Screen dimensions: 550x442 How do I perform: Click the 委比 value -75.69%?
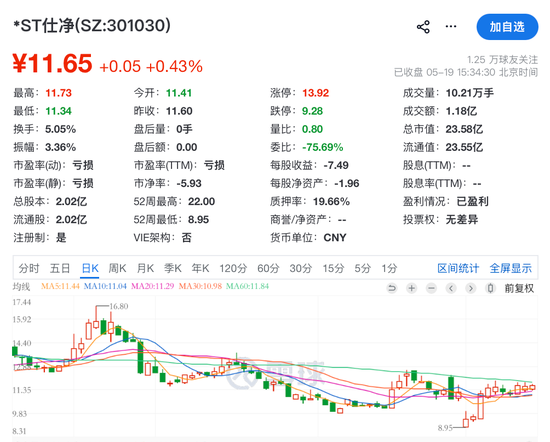click(x=323, y=147)
